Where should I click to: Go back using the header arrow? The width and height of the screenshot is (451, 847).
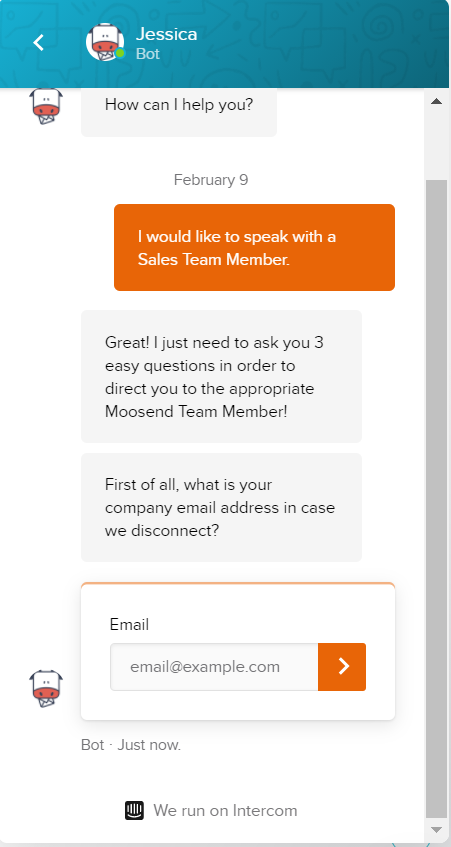(x=38, y=42)
